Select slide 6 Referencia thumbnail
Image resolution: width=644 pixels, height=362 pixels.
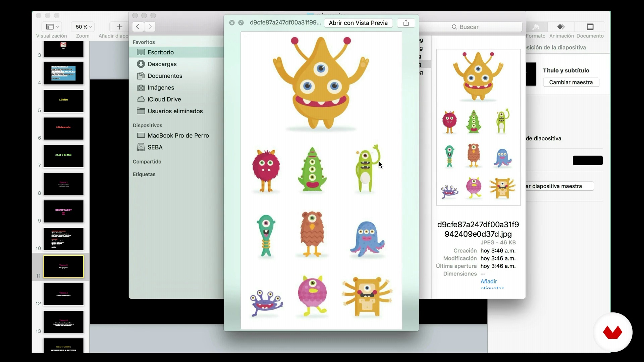[63, 128]
